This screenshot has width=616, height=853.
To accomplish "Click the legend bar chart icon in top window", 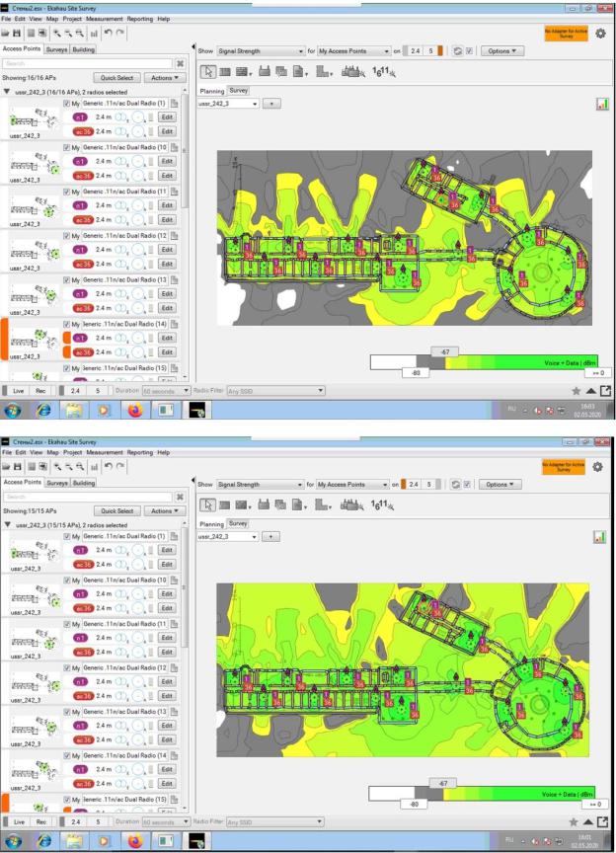I will coord(602,104).
